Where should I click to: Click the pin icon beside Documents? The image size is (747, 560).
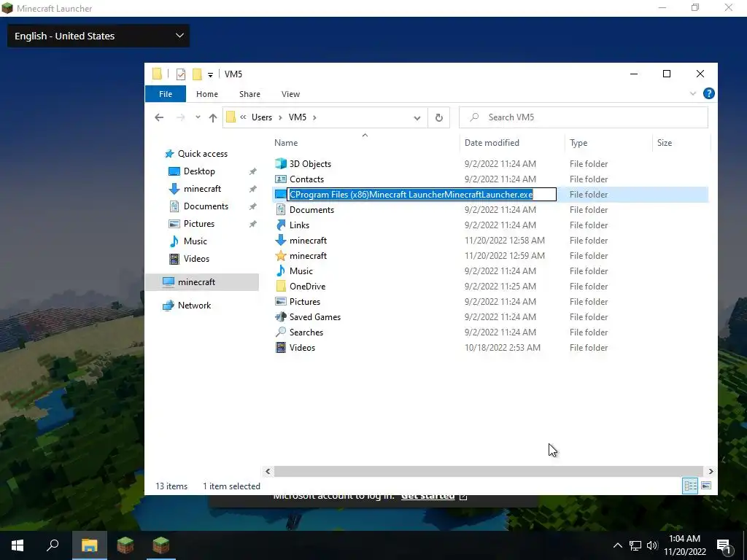[253, 206]
